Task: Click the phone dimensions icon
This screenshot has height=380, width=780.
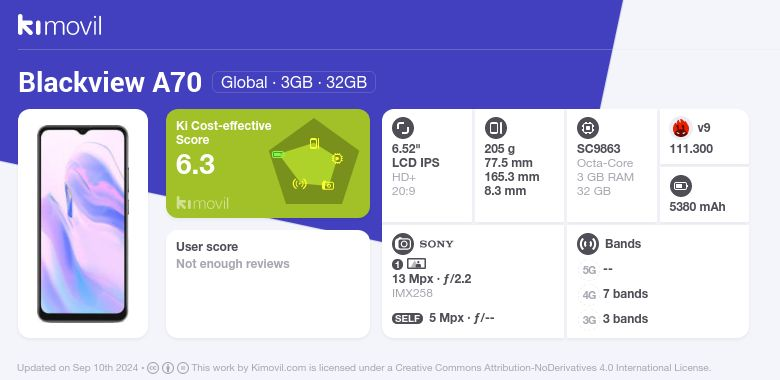Action: (495, 128)
